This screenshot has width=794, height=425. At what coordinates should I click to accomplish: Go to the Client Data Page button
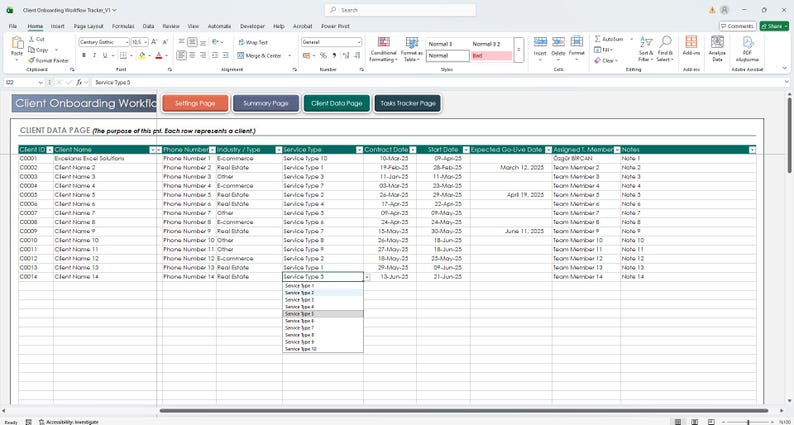[x=337, y=103]
